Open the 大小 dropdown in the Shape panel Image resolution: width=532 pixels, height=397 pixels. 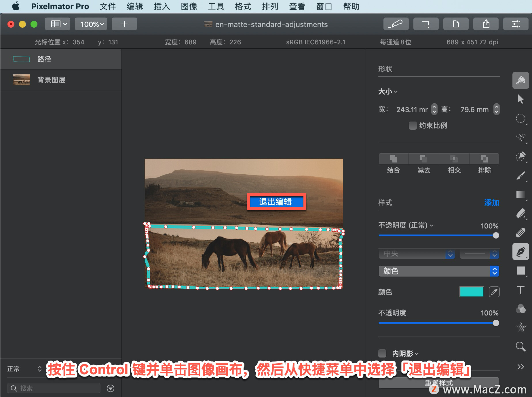tap(388, 91)
